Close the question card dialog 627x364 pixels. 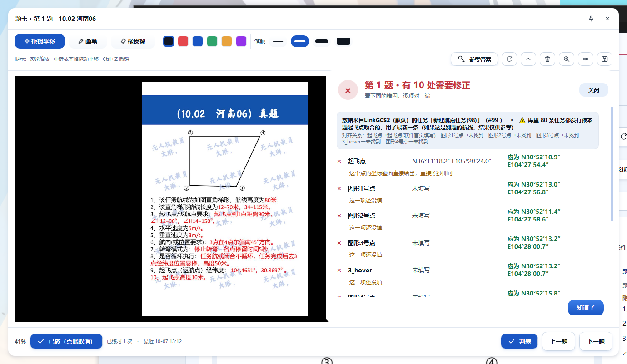607,19
